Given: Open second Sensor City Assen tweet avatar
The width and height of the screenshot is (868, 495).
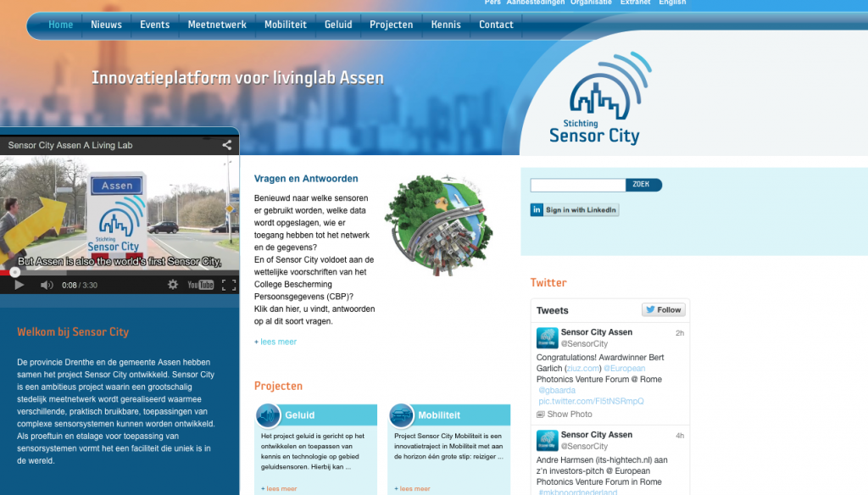Looking at the screenshot, I should pos(547,440).
